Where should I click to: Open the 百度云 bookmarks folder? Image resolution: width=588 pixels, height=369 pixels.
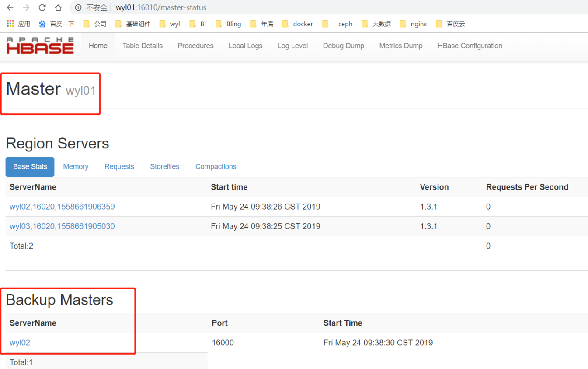click(x=456, y=24)
